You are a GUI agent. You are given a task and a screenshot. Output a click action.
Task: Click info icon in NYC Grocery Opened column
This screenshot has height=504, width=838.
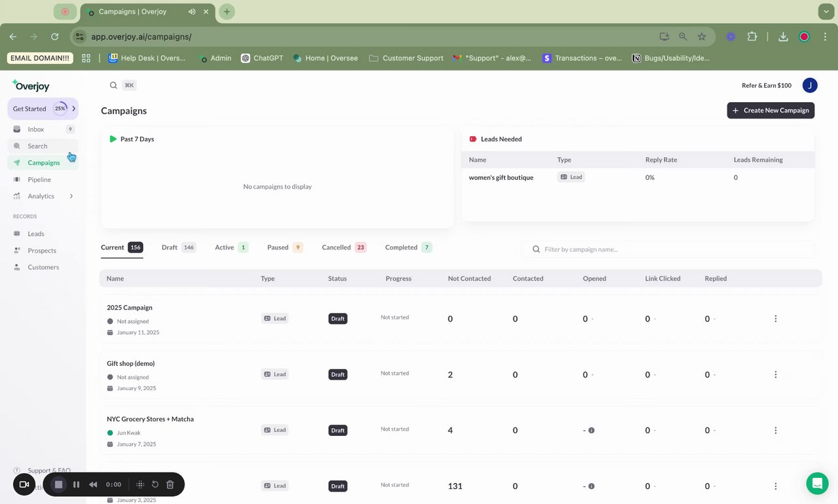[591, 431]
